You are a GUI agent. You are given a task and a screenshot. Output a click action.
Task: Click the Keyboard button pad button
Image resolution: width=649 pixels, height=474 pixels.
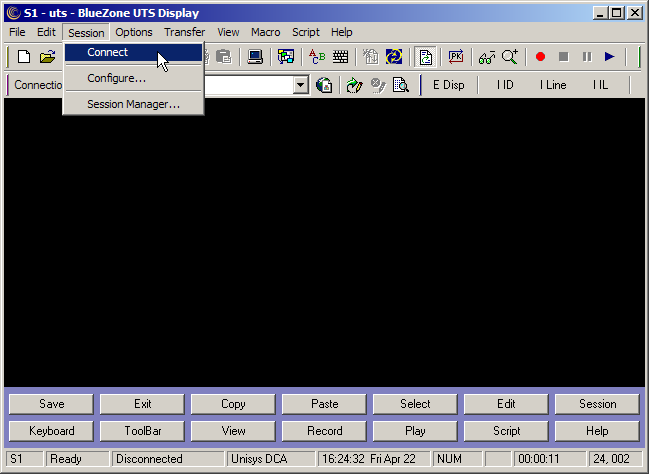pos(51,431)
